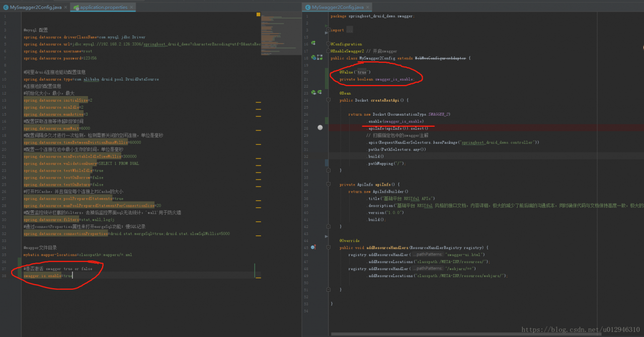Close the right pane MySwagger2Config.java tab
The width and height of the screenshot is (644, 337).
(368, 8)
